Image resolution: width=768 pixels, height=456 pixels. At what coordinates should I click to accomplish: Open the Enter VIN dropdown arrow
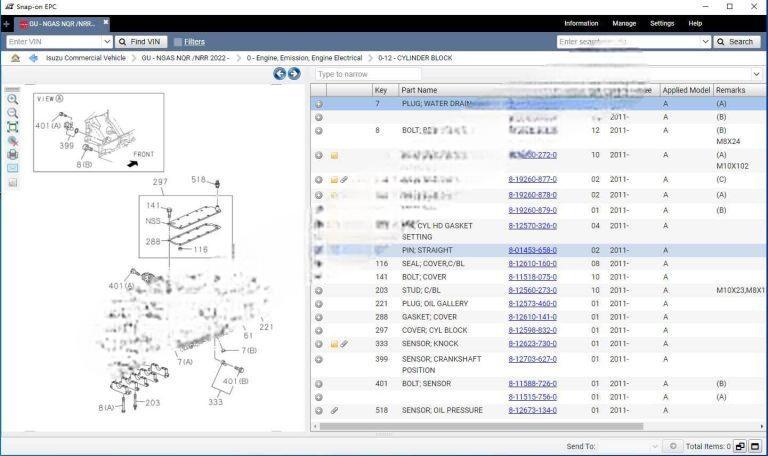(x=107, y=42)
